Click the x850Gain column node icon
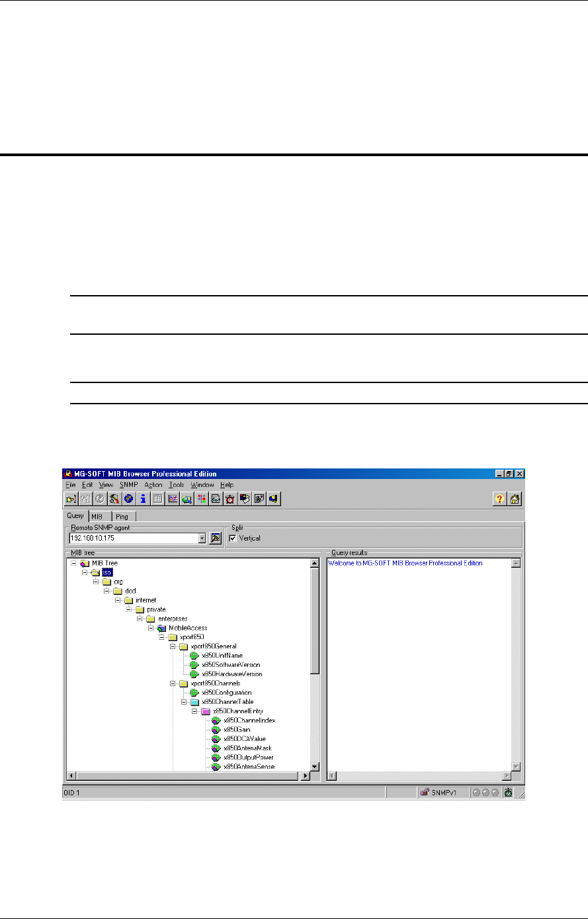The width and height of the screenshot is (588, 919). 216,729
